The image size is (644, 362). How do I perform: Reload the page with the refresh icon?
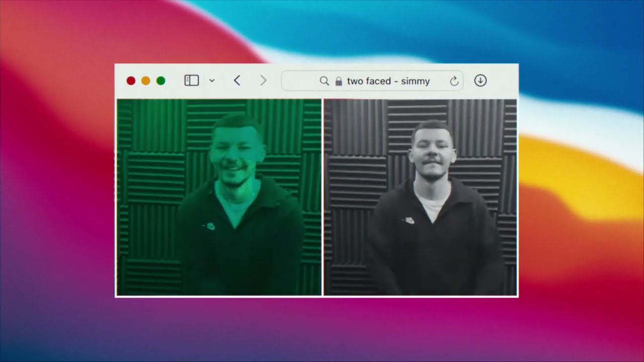[x=454, y=81]
